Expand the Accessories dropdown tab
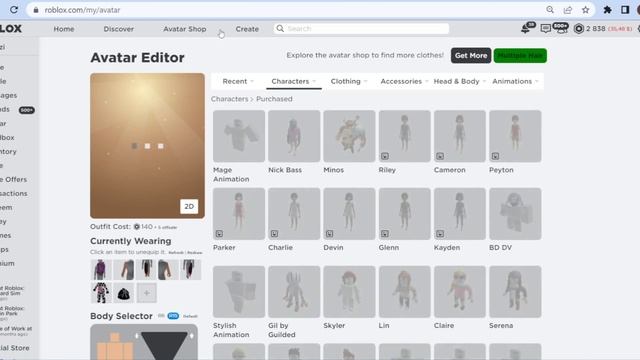The width and height of the screenshot is (640, 360). (x=404, y=81)
